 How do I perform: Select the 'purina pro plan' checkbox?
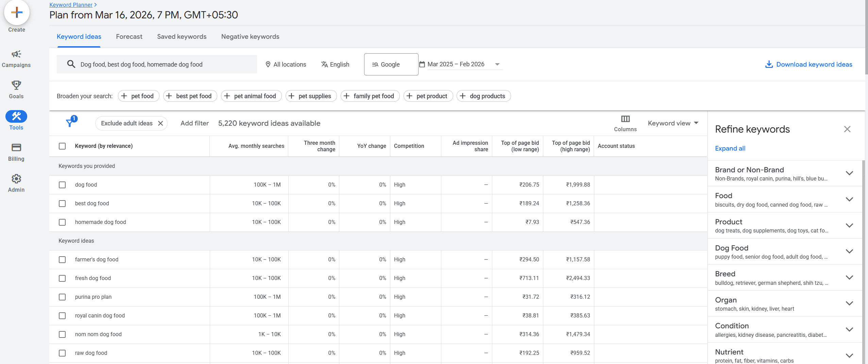[x=62, y=297]
